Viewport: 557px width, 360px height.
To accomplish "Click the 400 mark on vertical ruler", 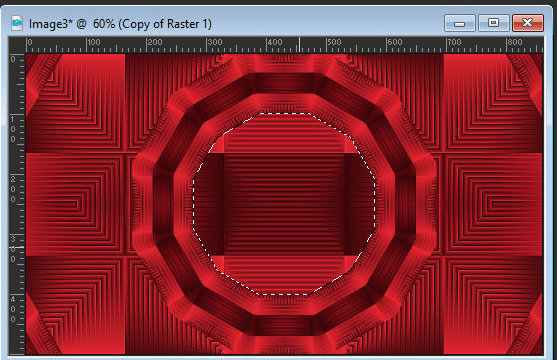I will click(x=13, y=309).
